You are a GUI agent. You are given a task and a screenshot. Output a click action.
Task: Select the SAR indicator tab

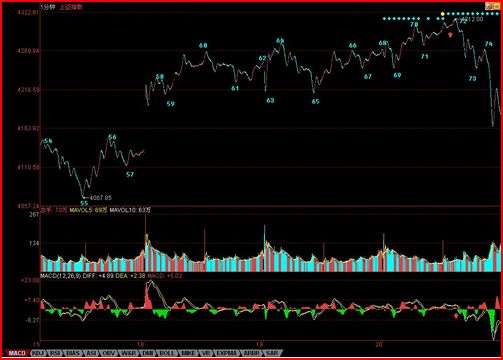tap(272, 353)
